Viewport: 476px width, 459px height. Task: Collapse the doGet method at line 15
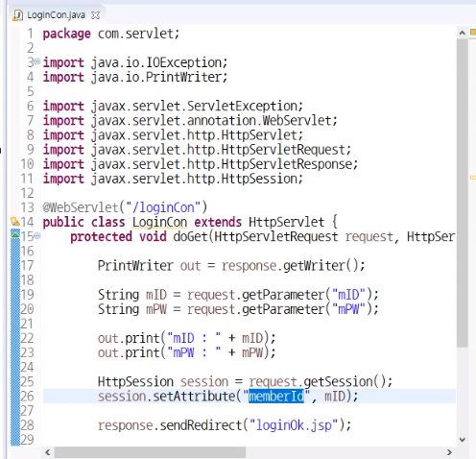(x=37, y=236)
